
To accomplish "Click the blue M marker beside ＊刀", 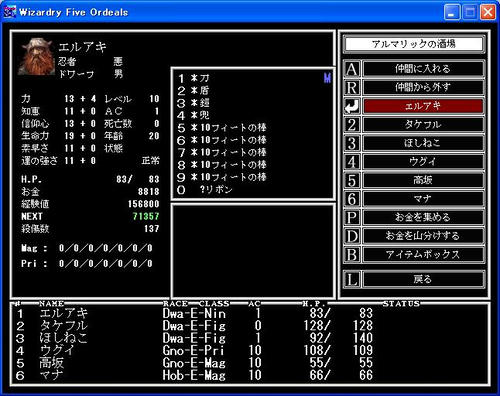I will pos(327,78).
